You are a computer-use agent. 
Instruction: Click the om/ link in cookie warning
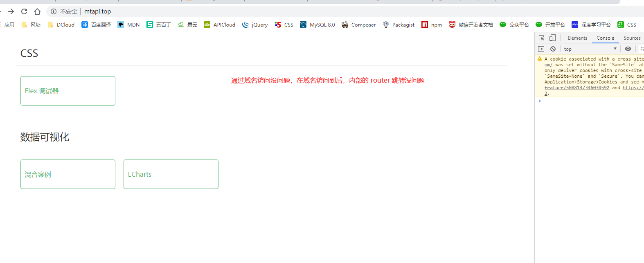point(548,65)
